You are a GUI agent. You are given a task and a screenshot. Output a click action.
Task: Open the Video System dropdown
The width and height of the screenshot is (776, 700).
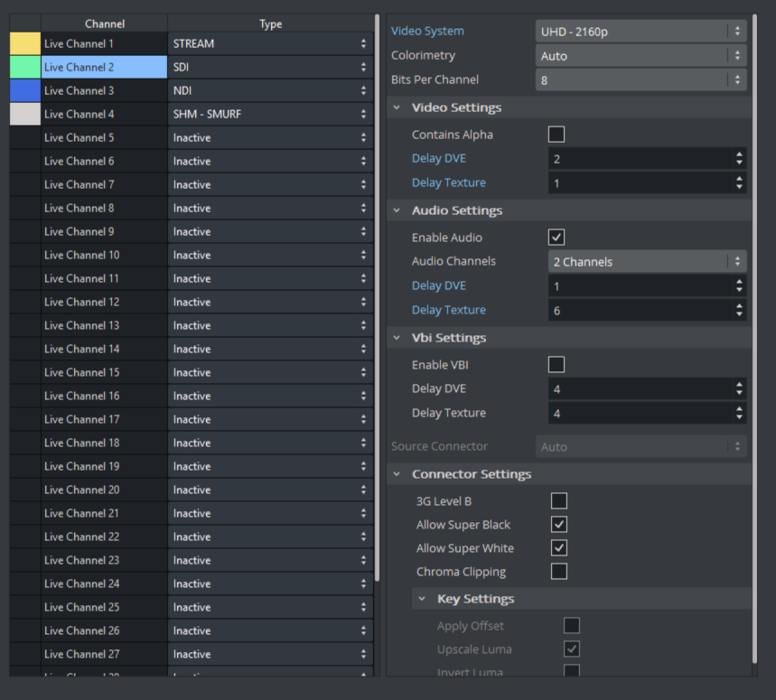(x=640, y=31)
